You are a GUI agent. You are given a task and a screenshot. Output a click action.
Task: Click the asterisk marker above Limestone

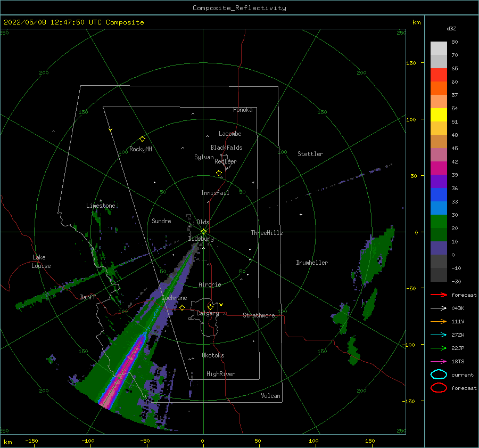(101, 201)
